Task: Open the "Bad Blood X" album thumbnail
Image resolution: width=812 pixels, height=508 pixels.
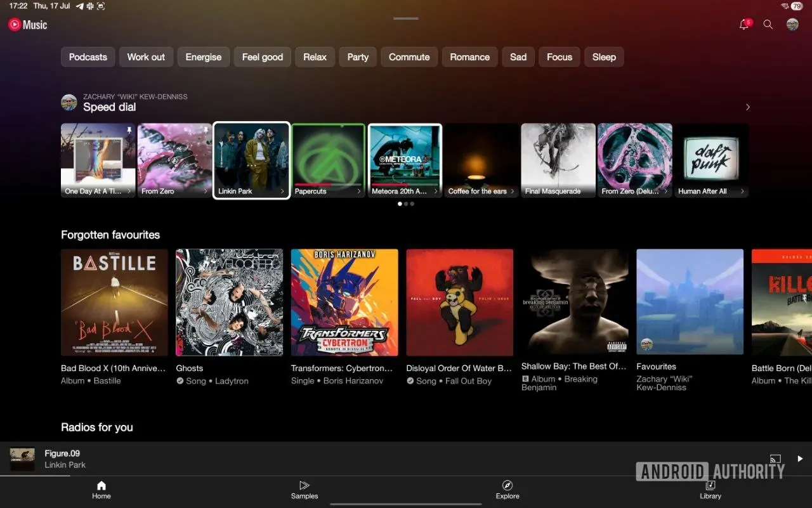Action: [114, 302]
